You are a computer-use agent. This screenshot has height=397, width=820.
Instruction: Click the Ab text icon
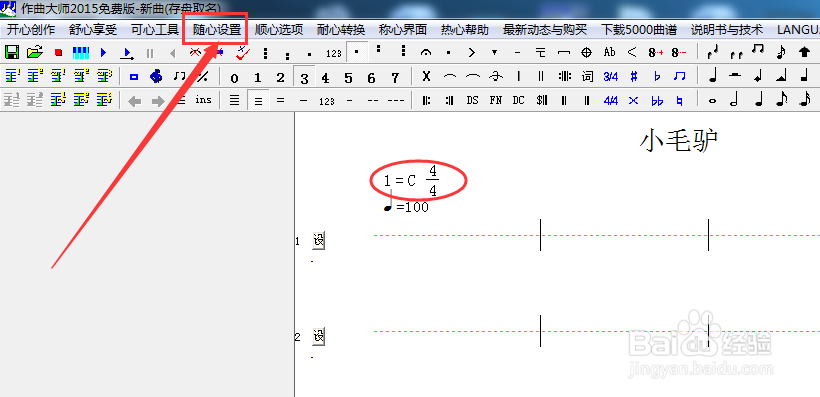point(609,52)
